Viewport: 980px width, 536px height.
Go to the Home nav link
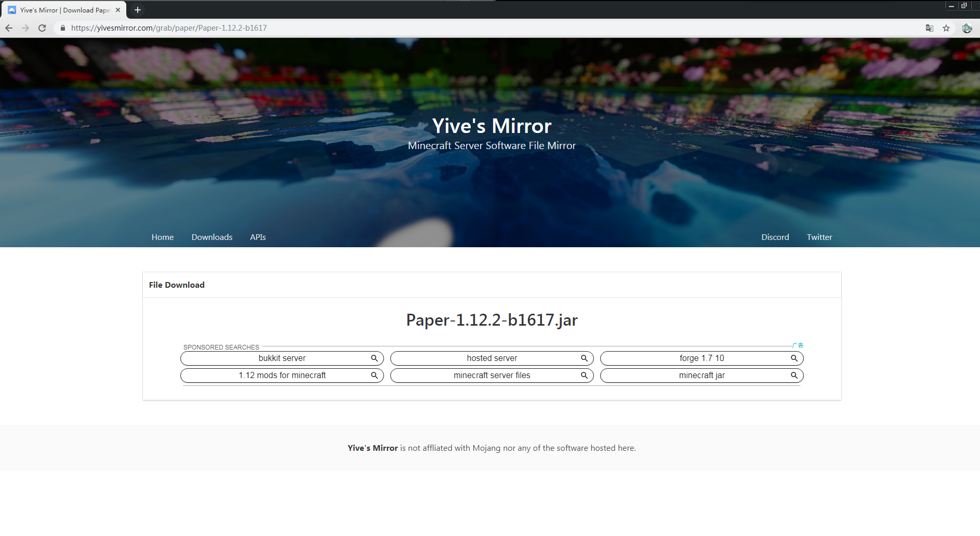[x=163, y=237]
